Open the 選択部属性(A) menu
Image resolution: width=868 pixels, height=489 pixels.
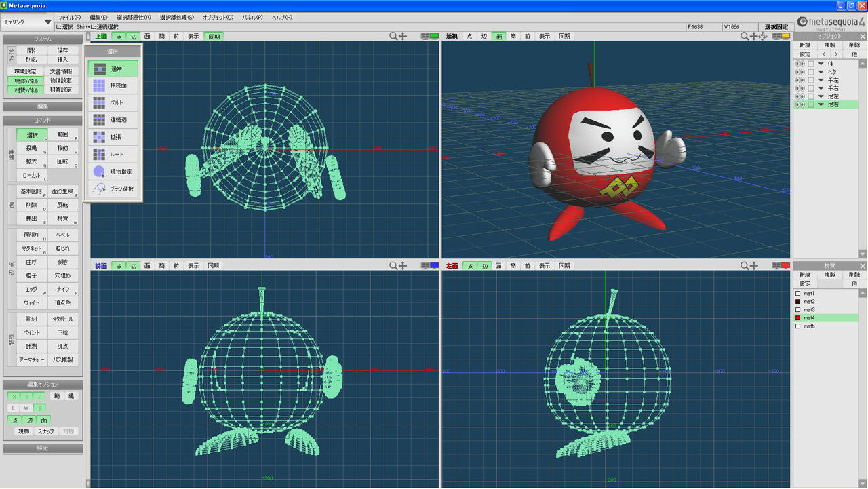click(x=134, y=17)
